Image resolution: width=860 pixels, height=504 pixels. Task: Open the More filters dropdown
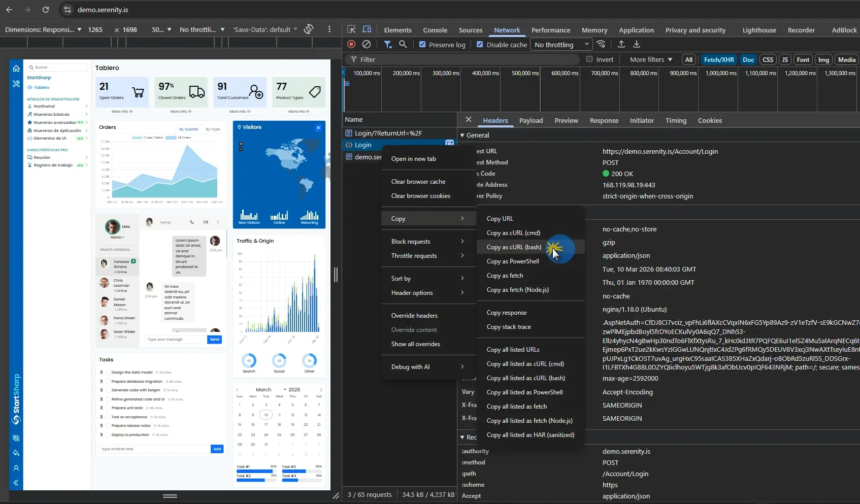tap(651, 59)
